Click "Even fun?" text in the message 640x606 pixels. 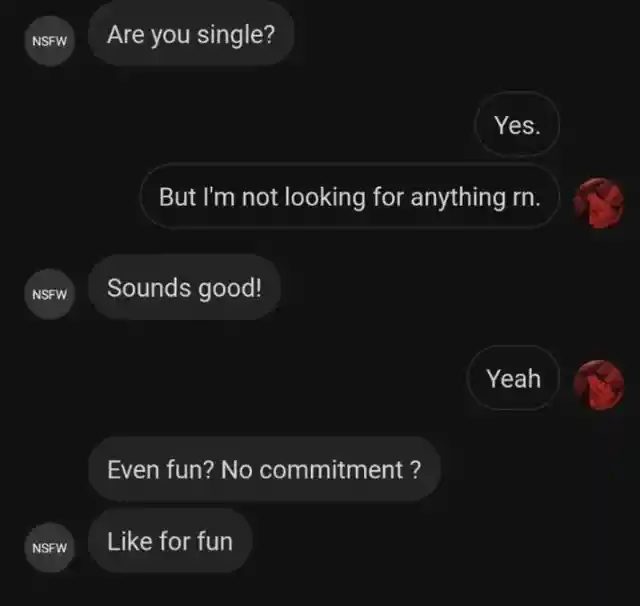click(x=160, y=470)
